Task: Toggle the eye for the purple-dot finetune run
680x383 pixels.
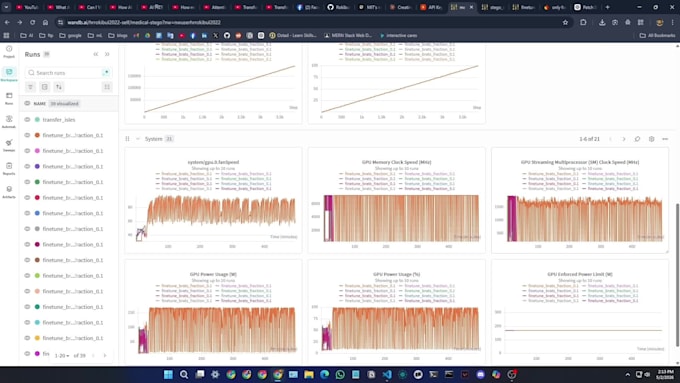Action: 27,166
